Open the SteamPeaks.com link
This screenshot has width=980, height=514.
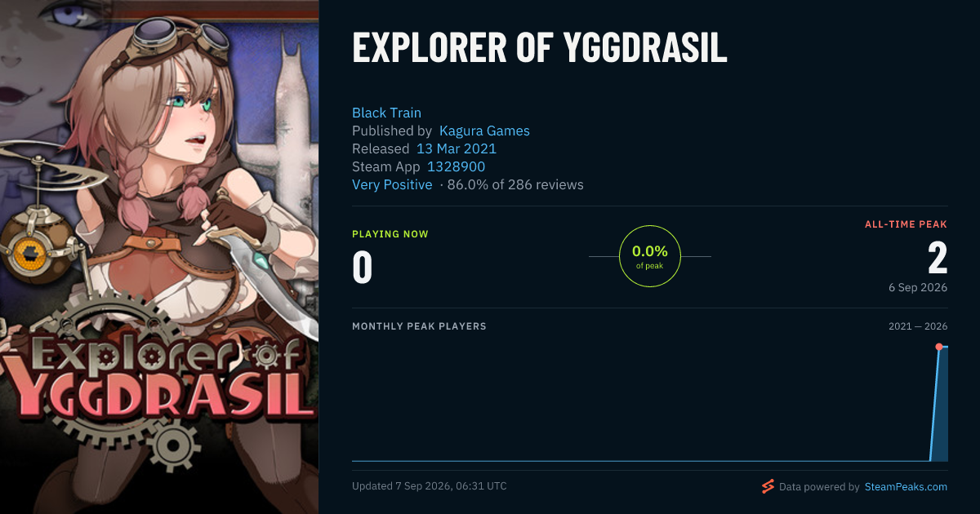pyautogui.click(x=905, y=486)
